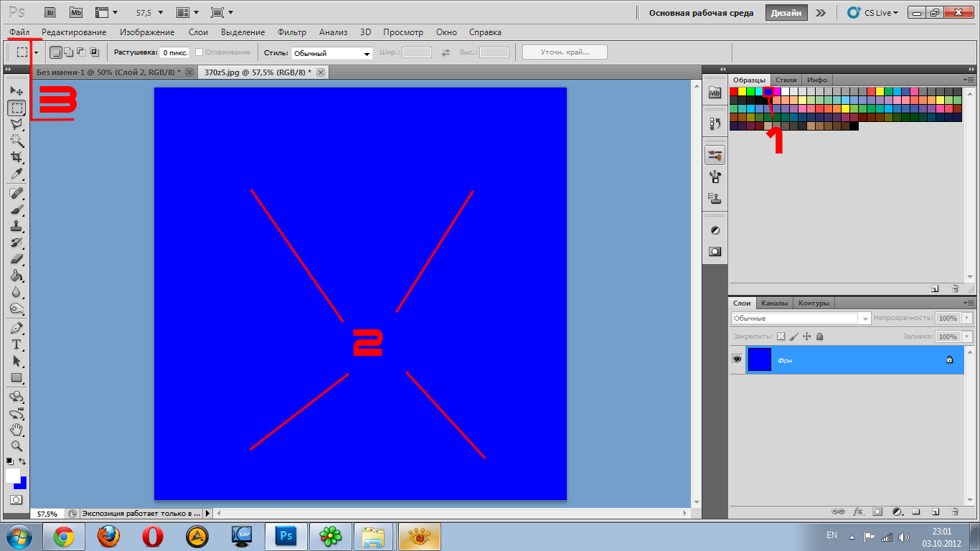This screenshot has height=551, width=980.
Task: Select the Move tool
Action: point(17,91)
